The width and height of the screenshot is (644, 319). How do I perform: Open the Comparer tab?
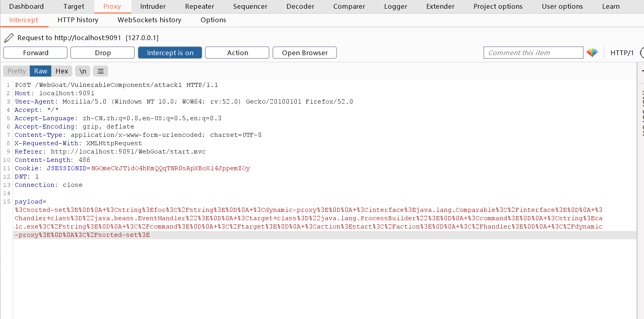point(349,6)
